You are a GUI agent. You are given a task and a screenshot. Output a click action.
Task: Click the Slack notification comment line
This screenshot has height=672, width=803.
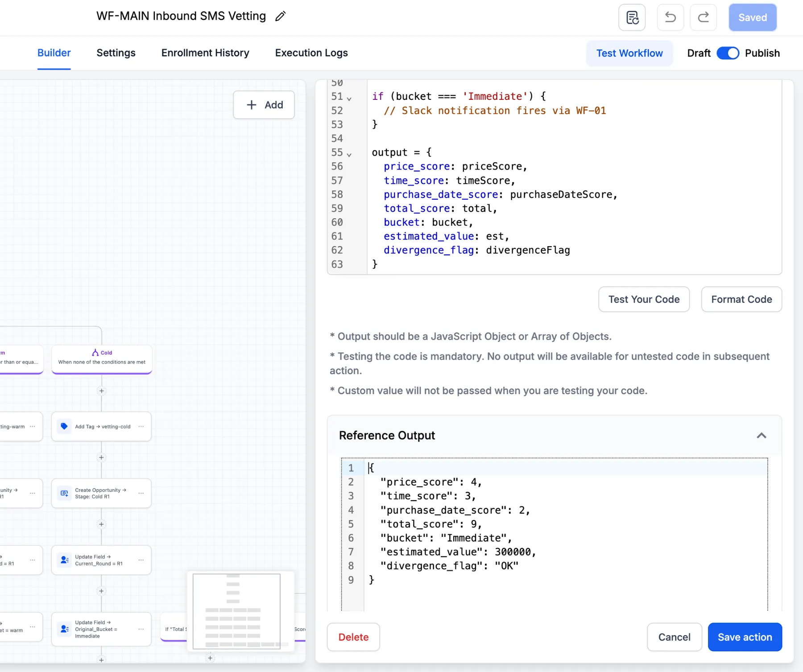(x=495, y=111)
